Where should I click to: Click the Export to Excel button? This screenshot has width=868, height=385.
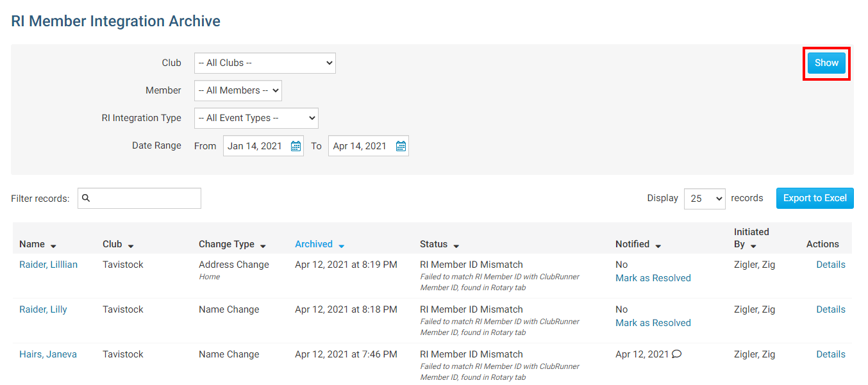[x=815, y=198]
